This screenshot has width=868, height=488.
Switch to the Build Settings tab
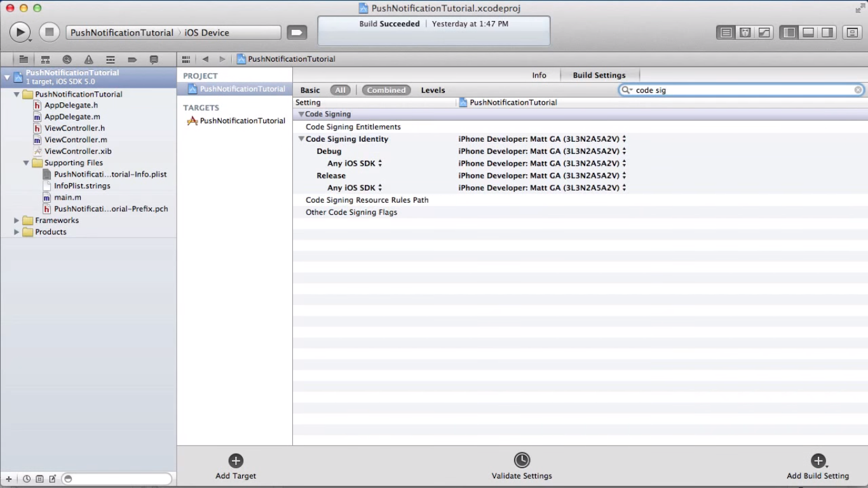tap(599, 75)
